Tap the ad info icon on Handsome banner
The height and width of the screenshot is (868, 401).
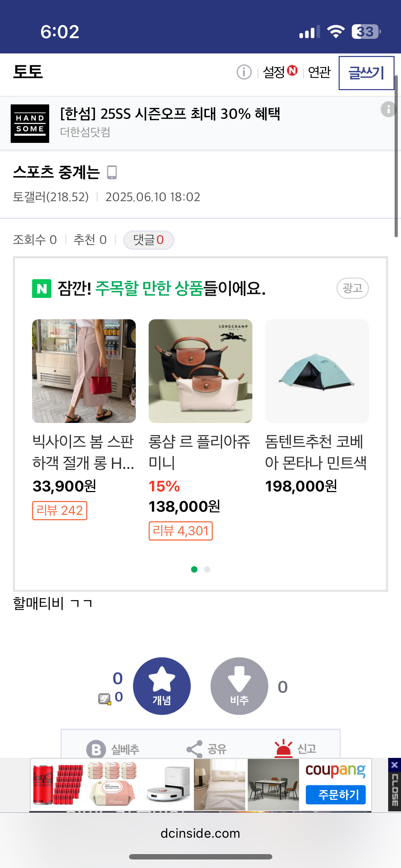[x=388, y=109]
